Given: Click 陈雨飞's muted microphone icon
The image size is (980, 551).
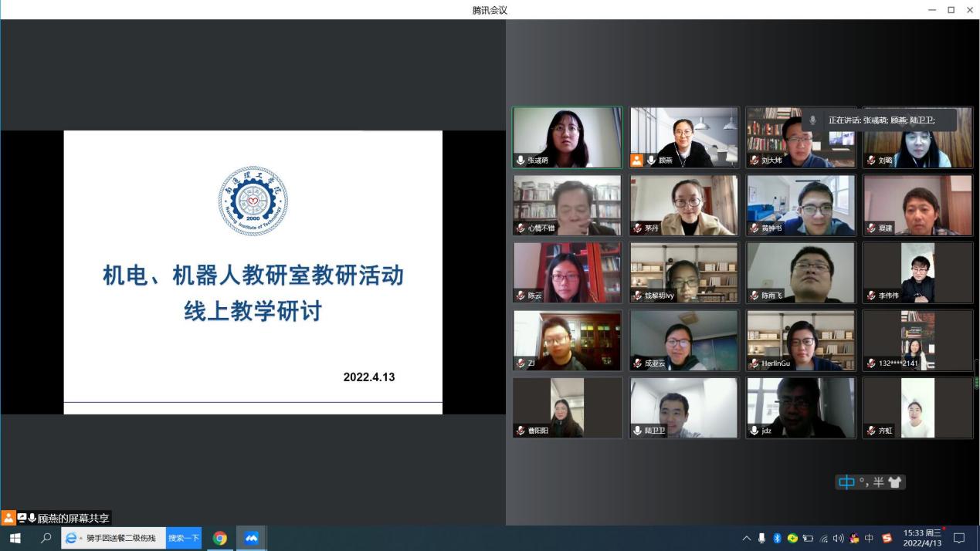Looking at the screenshot, I should click(754, 296).
